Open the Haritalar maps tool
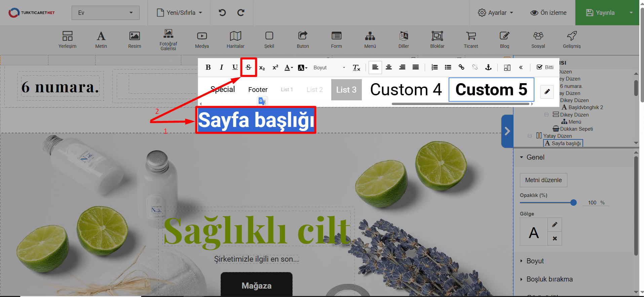Screen dimensions: 644x297 point(235,40)
